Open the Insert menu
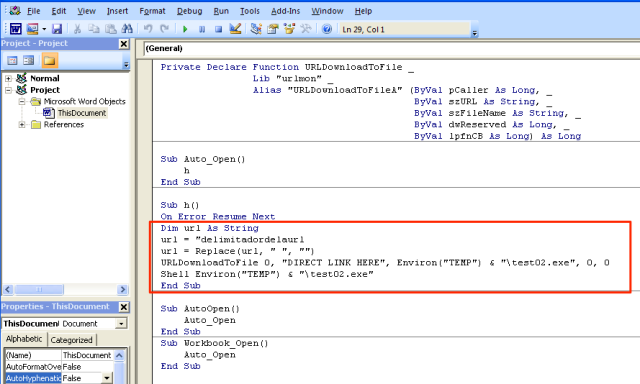This screenshot has width=640, height=384. (118, 11)
